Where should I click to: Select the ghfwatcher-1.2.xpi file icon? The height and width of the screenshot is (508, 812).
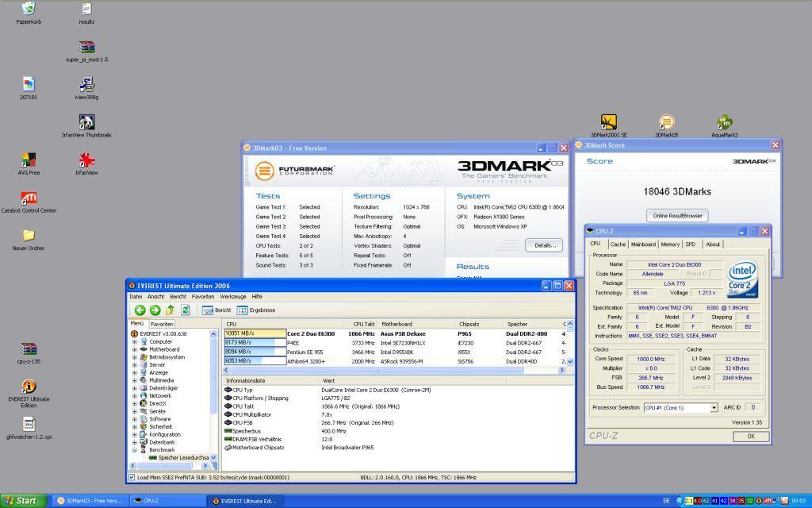pyautogui.click(x=29, y=428)
